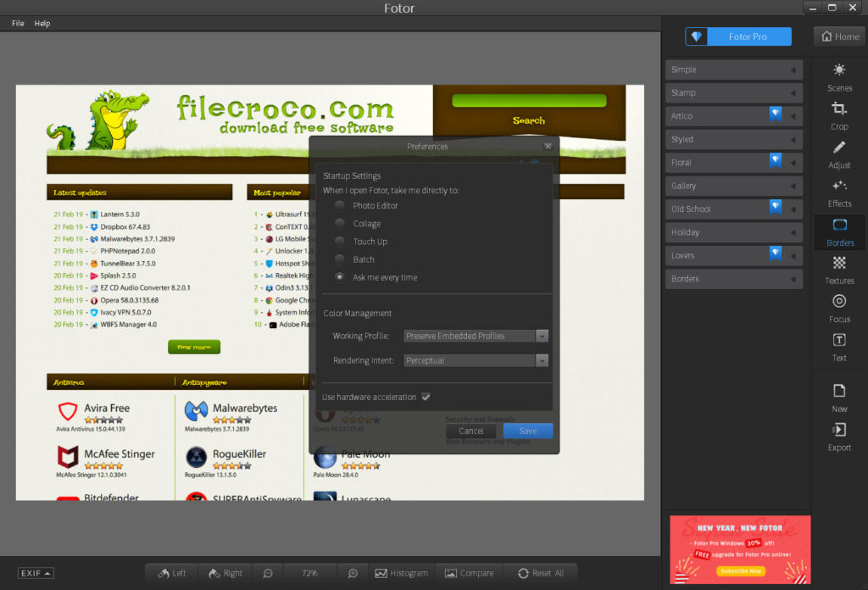The width and height of the screenshot is (868, 590).
Task: Open the Text tool
Action: 839,347
